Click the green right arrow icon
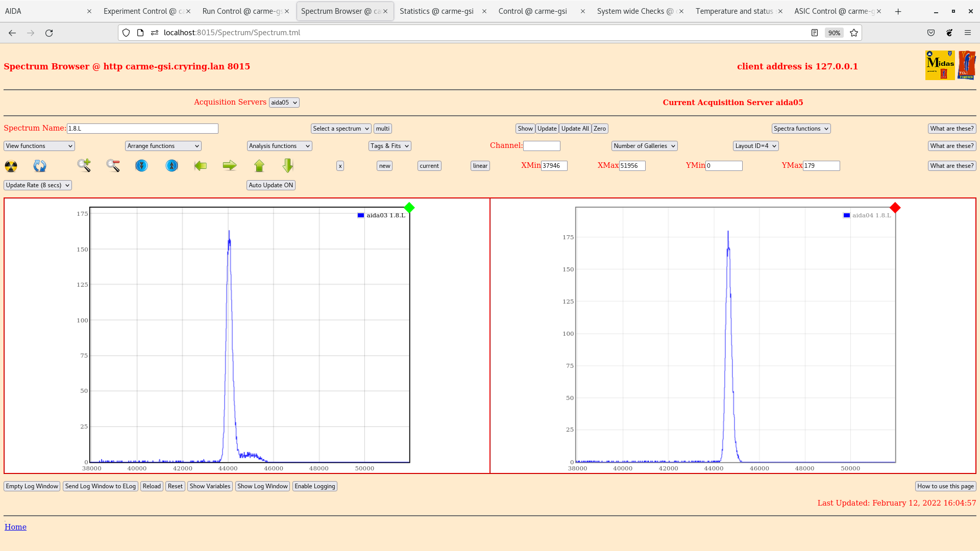Screen dimensions: 980x551 click(x=230, y=165)
